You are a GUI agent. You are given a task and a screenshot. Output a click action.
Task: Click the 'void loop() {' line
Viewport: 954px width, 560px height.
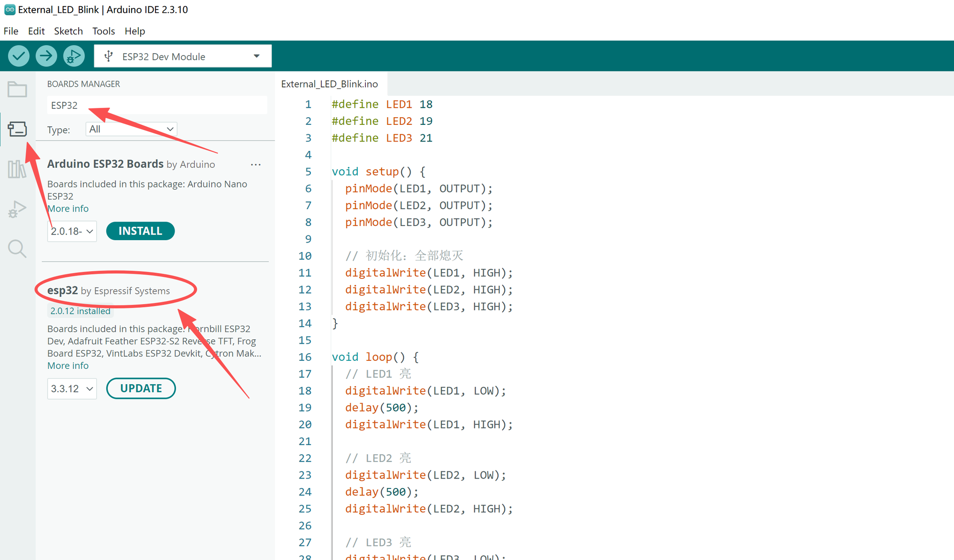(x=375, y=357)
